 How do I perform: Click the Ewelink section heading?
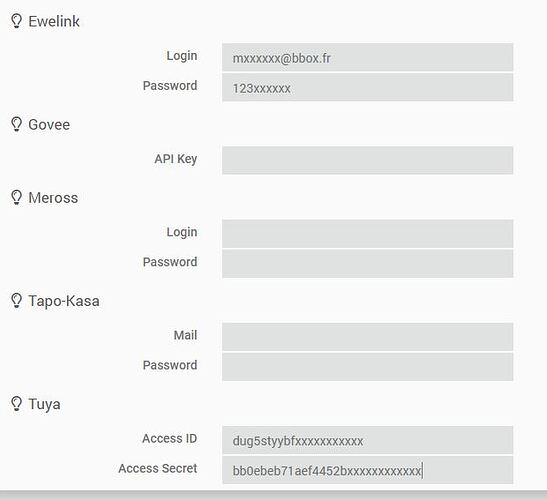tap(54, 21)
